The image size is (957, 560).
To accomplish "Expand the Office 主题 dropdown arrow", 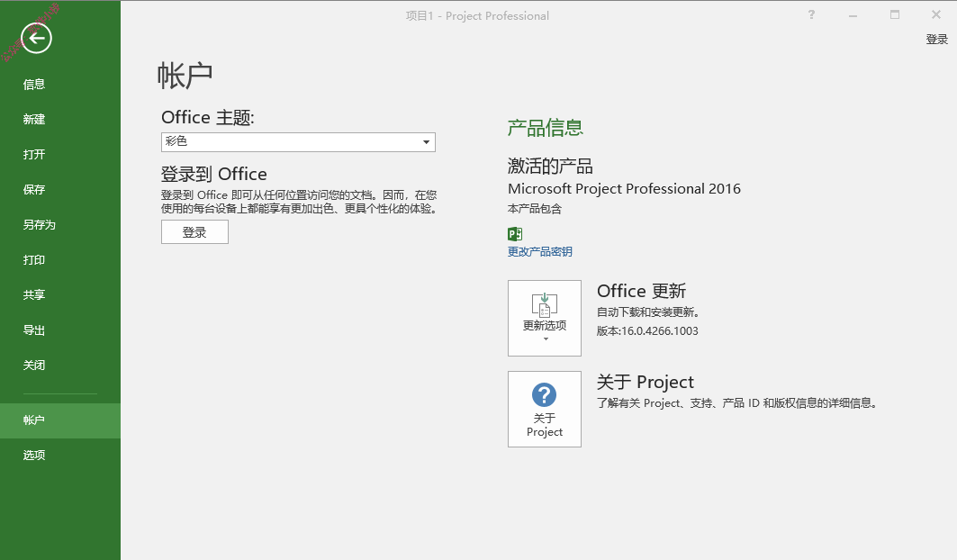I will pyautogui.click(x=426, y=142).
